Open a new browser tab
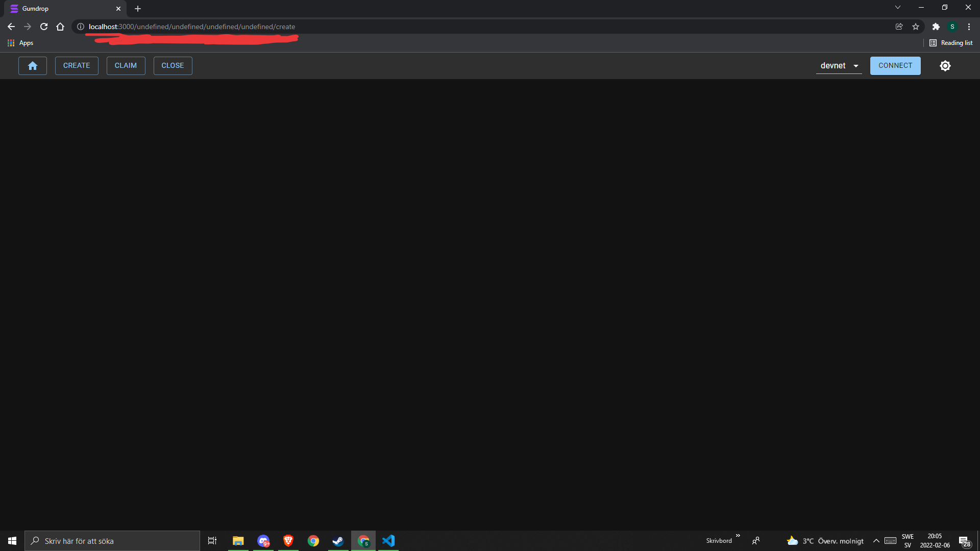 pyautogui.click(x=138, y=9)
